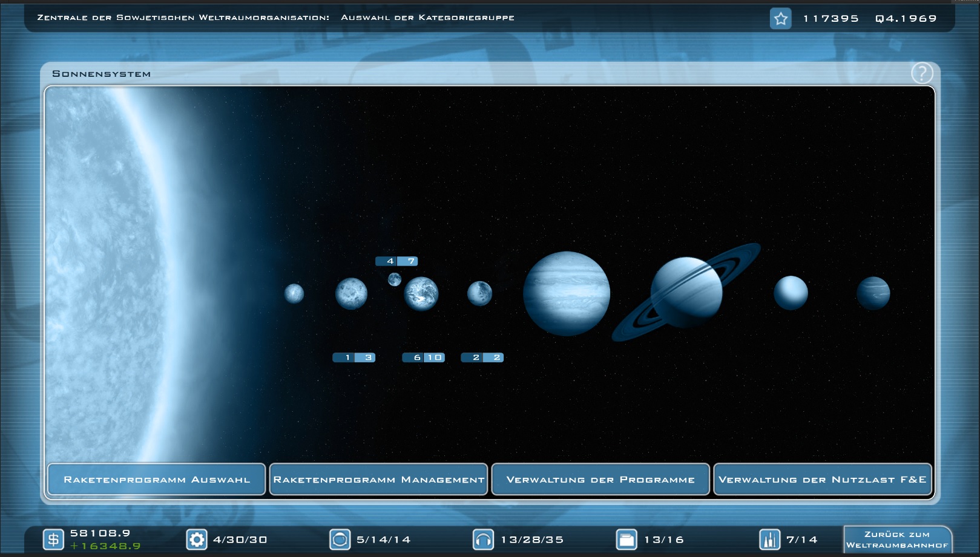Click the headset flight controllers icon
This screenshot has height=557, width=980.
[483, 539]
